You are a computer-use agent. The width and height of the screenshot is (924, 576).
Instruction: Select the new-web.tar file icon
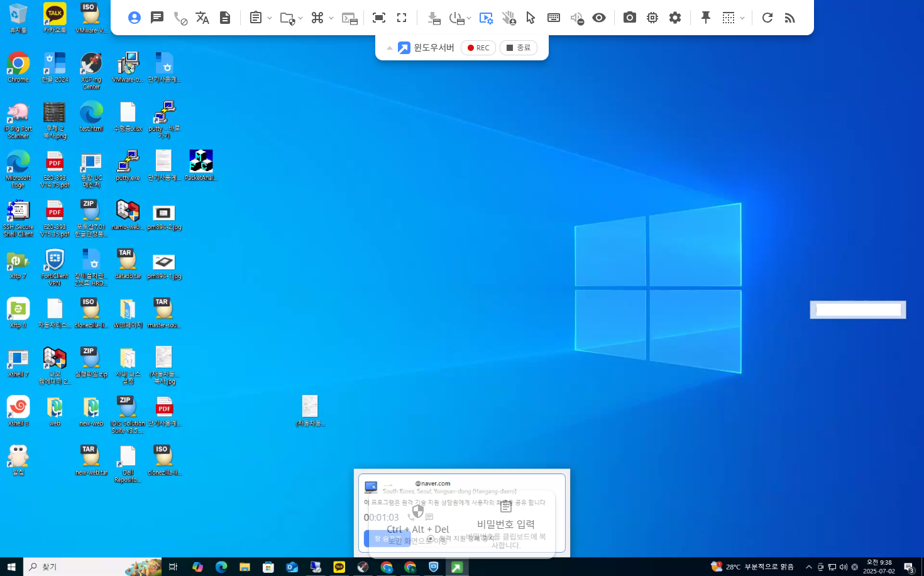[91, 460]
